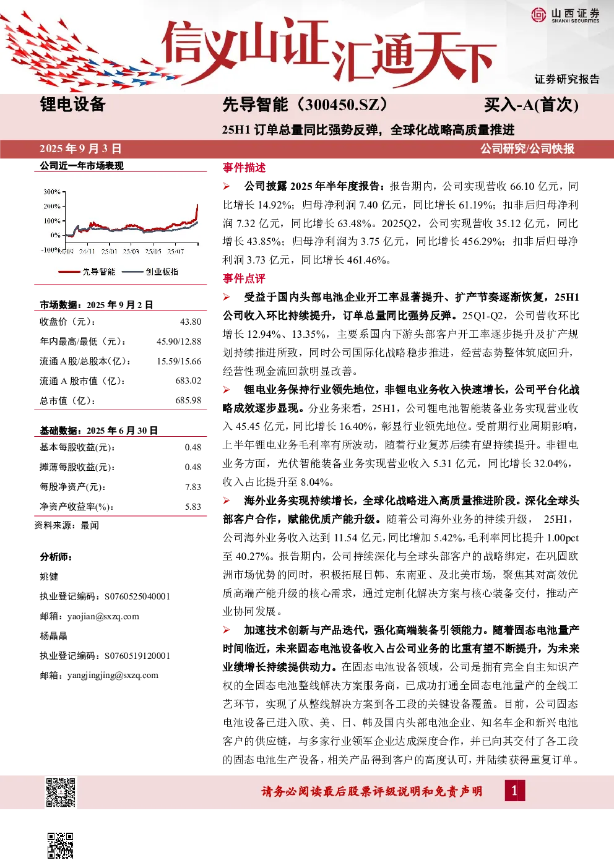
Task: Click the footer disclaimer 请务必阅读最后股票评级说明和免责声明
Action: (x=372, y=791)
